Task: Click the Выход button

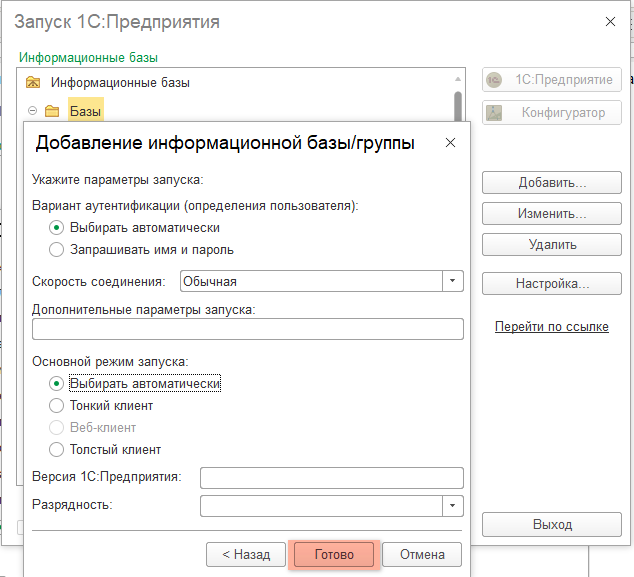Action: (552, 524)
